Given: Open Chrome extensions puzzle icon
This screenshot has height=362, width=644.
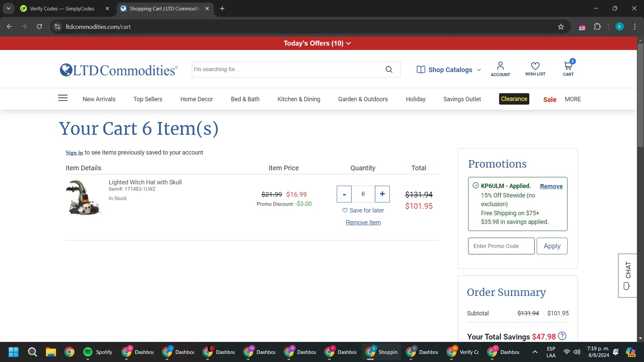Looking at the screenshot, I should tap(597, 27).
